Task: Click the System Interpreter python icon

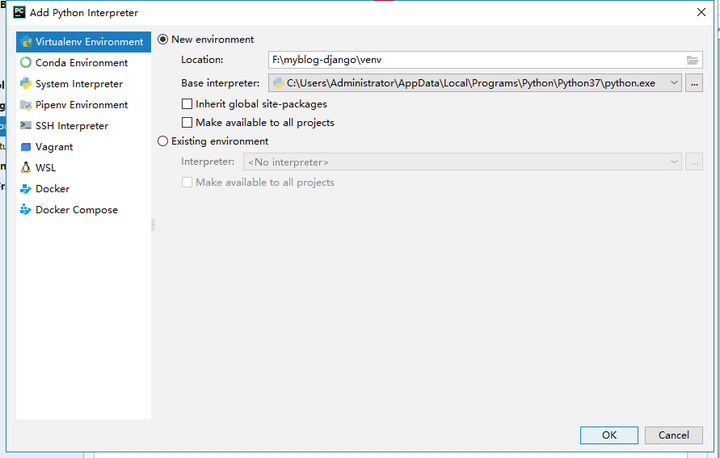Action: click(26, 84)
